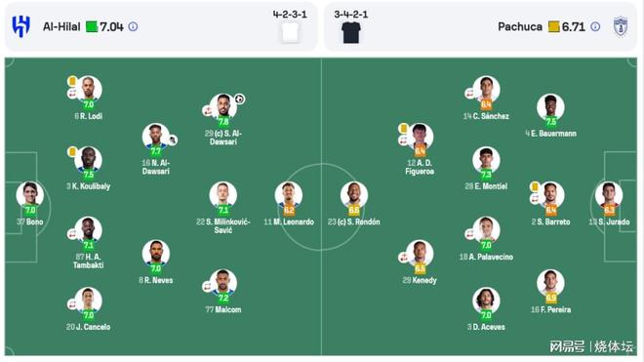Click the info icon next to Pachuca rating
This screenshot has width=644, height=362.
[x=595, y=26]
